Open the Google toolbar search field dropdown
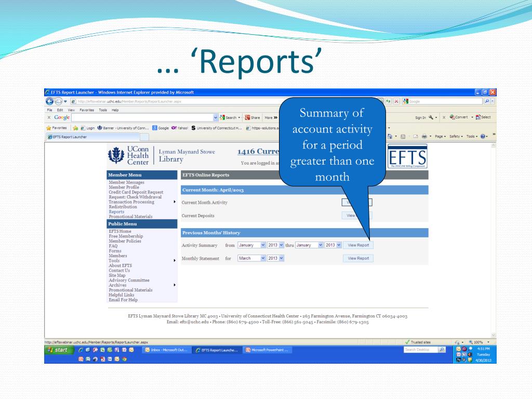The width and height of the screenshot is (532, 399). click(216, 117)
